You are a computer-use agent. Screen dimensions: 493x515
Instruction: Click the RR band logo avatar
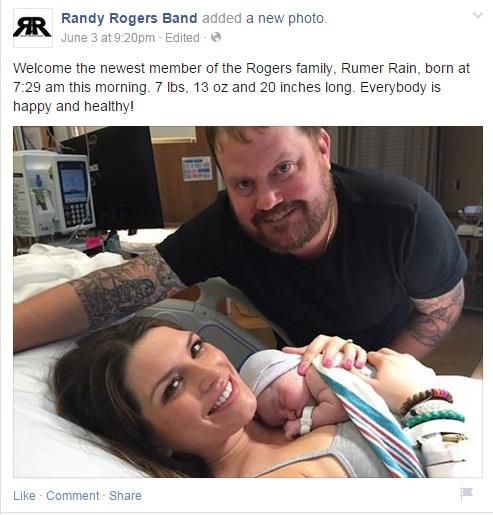[x=33, y=28]
